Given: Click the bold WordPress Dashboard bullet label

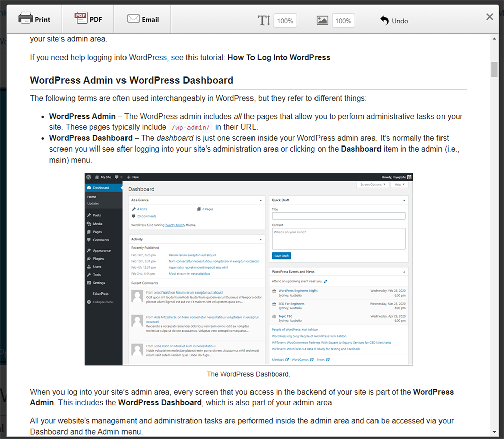Looking at the screenshot, I should [91, 138].
